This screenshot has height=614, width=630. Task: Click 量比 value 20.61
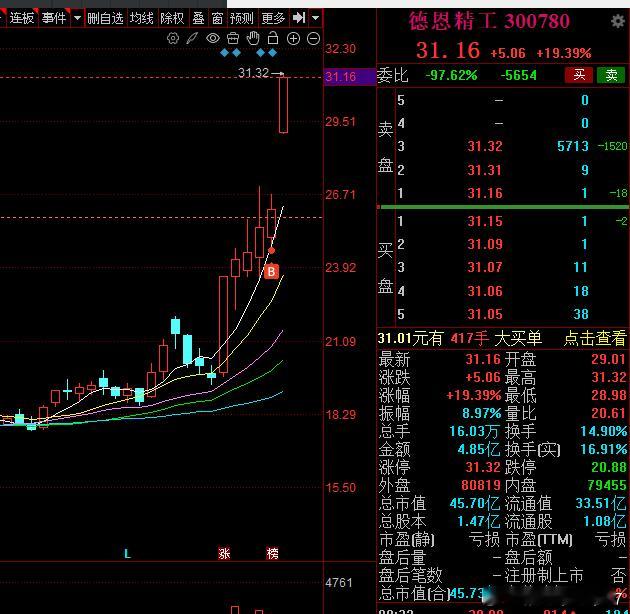(609, 413)
